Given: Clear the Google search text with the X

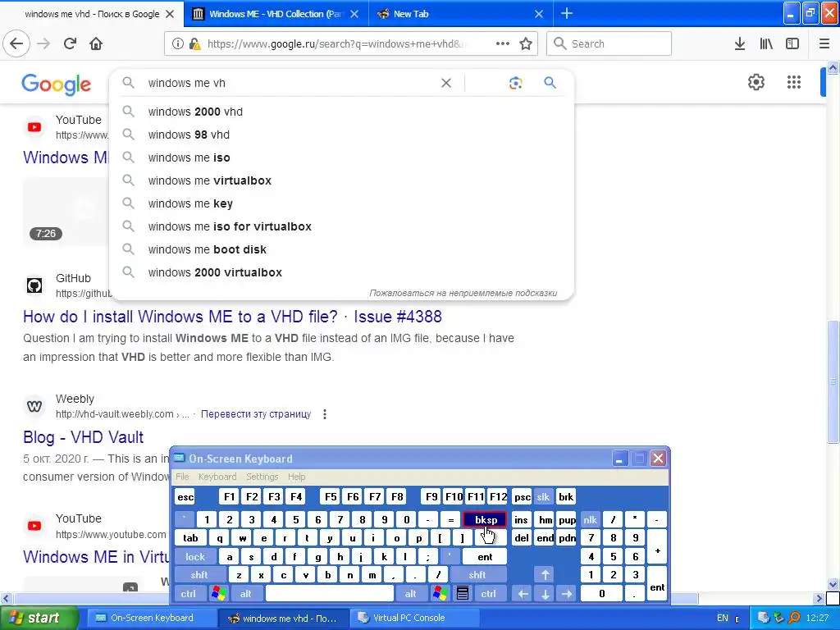Looking at the screenshot, I should [445, 83].
